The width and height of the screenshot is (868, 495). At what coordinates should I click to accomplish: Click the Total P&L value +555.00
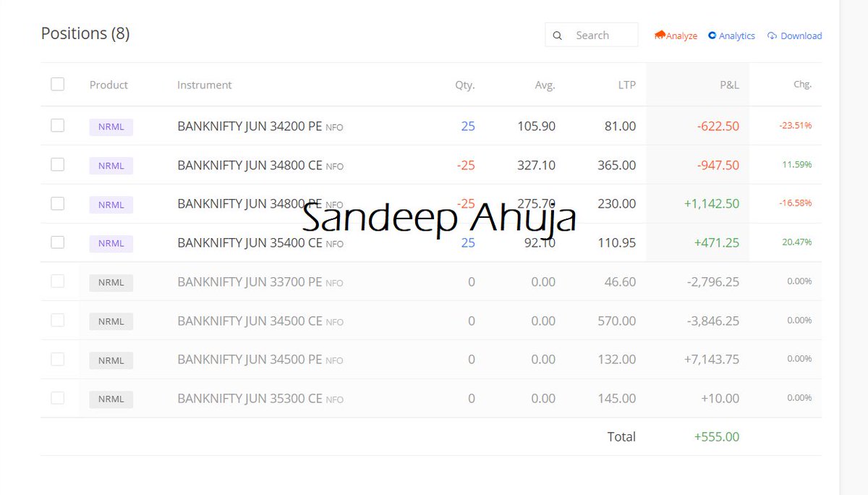[716, 436]
